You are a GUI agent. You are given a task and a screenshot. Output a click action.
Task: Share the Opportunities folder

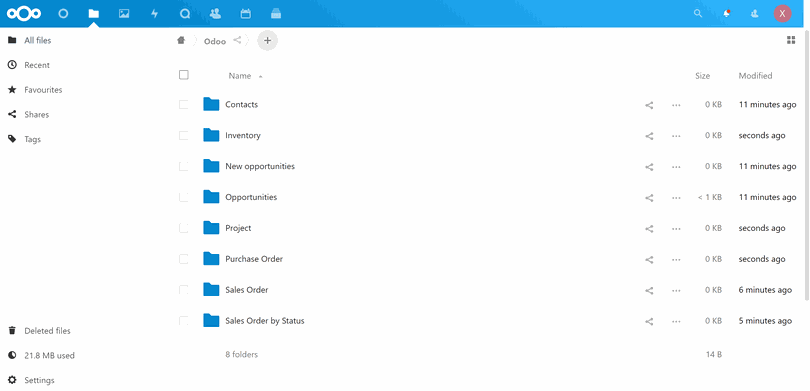click(x=649, y=198)
